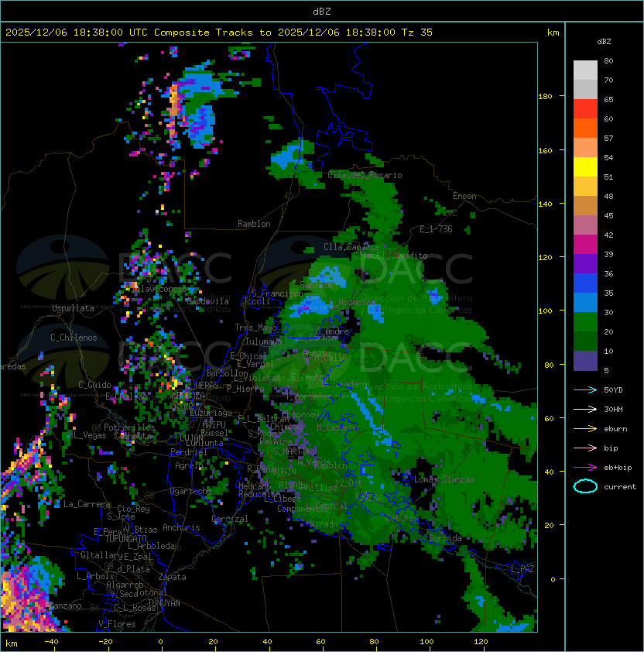Click the salmon swatch beside 57
This screenshot has width=644, height=652.
[585, 148]
